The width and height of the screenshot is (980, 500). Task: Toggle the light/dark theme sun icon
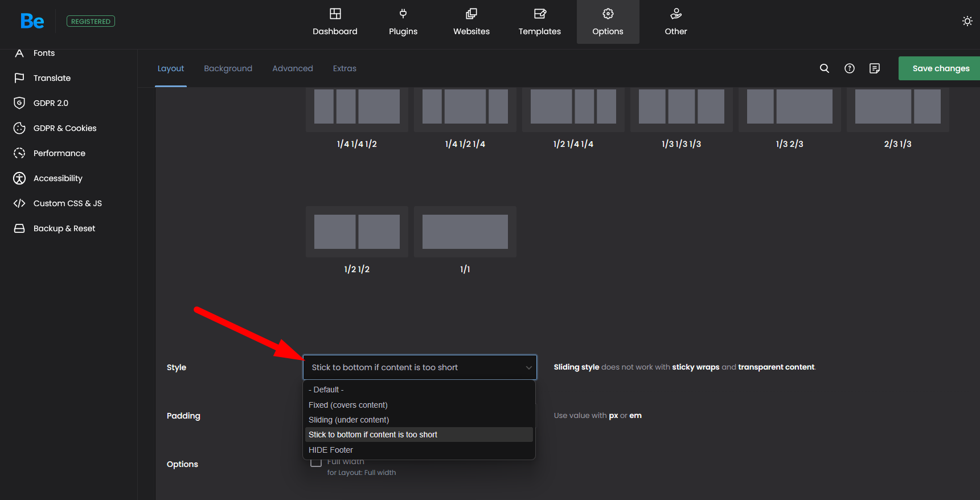point(967,21)
